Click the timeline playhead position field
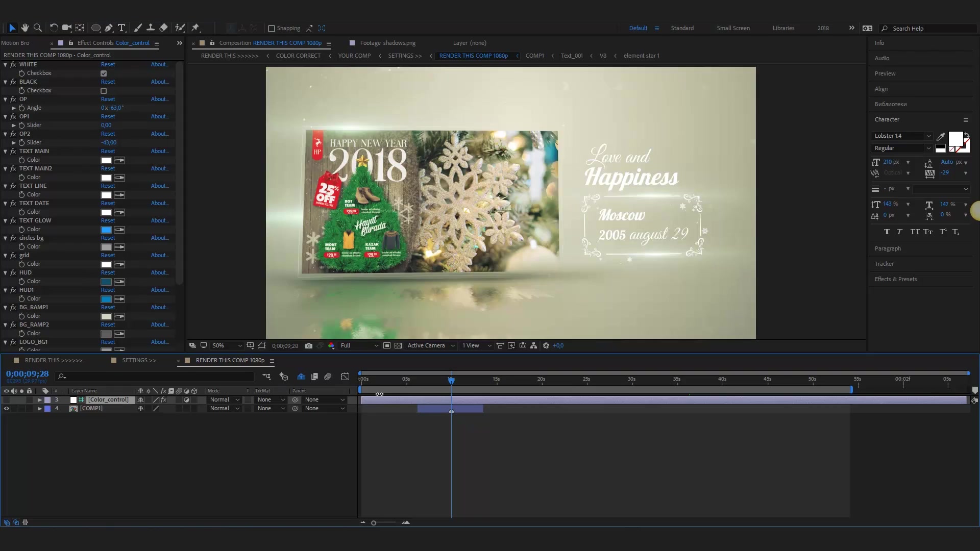The height and width of the screenshot is (551, 980). click(26, 374)
